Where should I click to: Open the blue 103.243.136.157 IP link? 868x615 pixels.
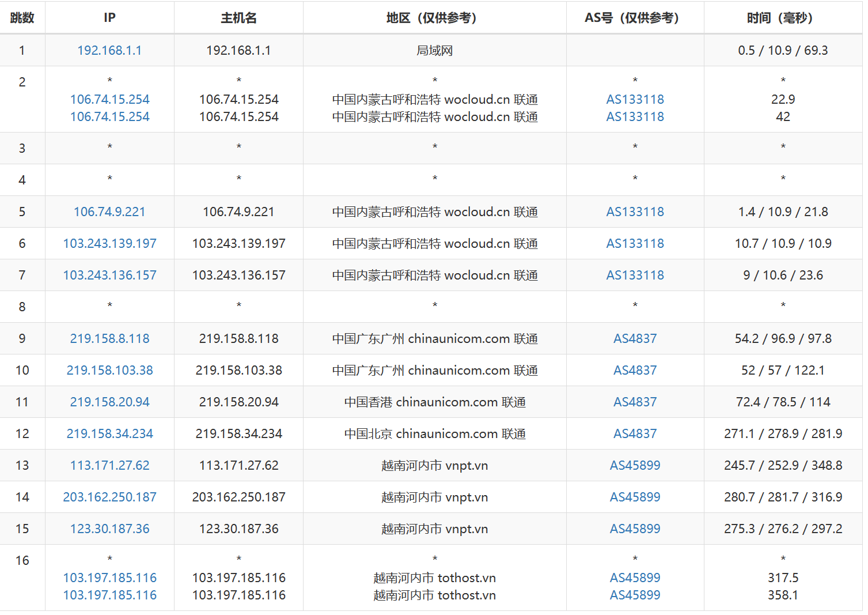click(109, 276)
